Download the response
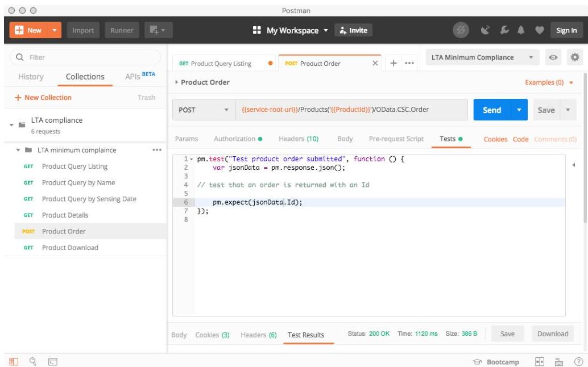 (553, 333)
